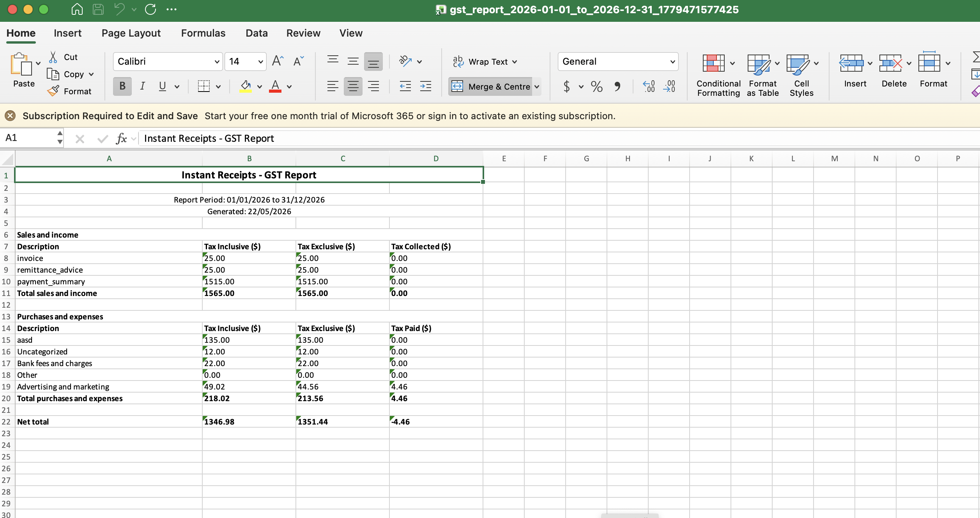The width and height of the screenshot is (980, 518).
Task: Click the Wrap Text button
Action: pos(480,62)
